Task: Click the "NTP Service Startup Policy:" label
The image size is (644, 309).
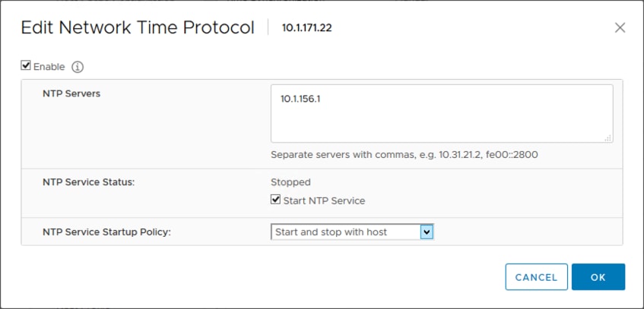Action: pyautogui.click(x=106, y=232)
